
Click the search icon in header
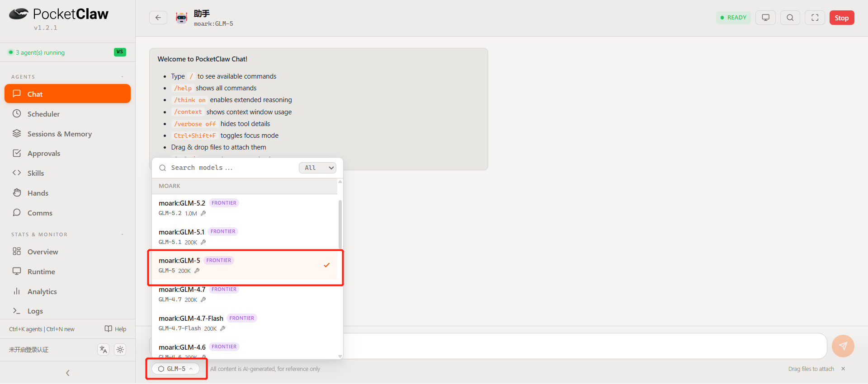[x=790, y=18]
